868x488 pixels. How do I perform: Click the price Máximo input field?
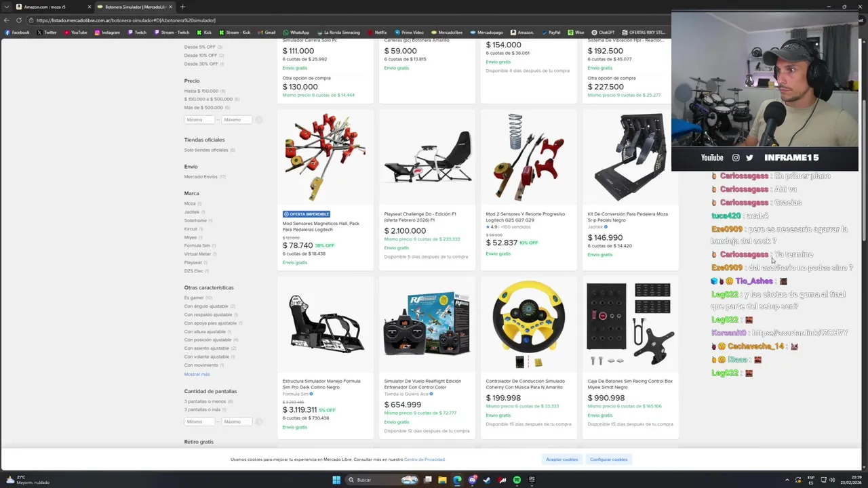coord(237,119)
